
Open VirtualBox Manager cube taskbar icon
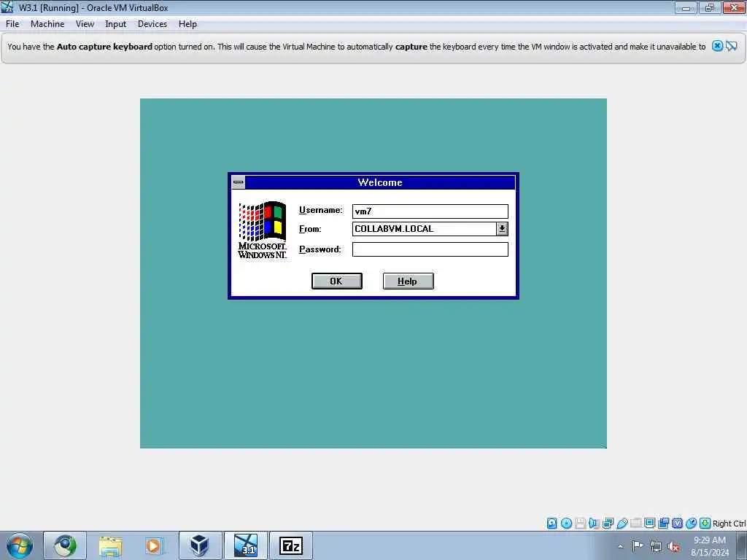(200, 545)
